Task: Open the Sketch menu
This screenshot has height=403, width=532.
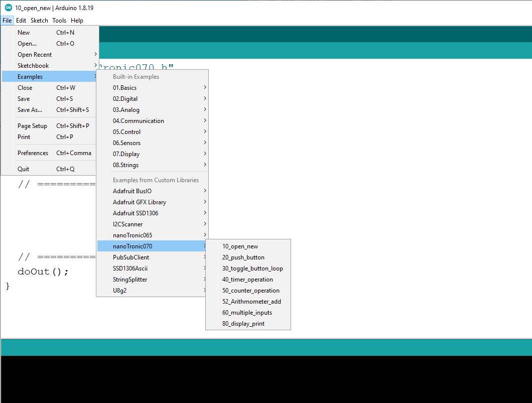Action: (x=39, y=21)
